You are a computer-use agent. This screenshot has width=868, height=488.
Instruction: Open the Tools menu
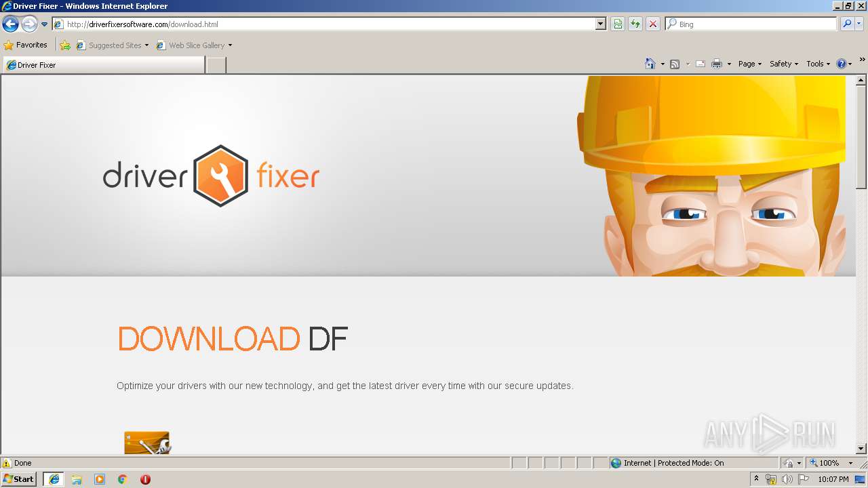[818, 64]
